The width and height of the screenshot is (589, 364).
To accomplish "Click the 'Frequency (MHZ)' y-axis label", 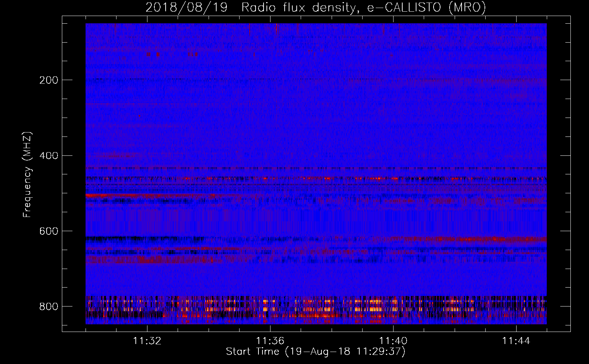I will (27, 175).
